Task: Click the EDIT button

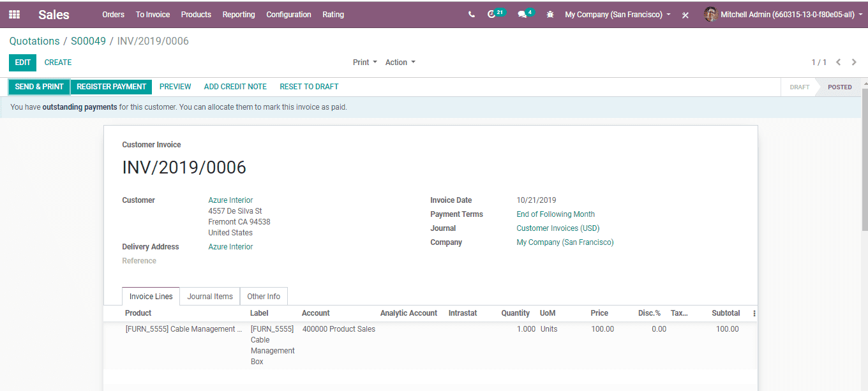Action: (x=22, y=62)
